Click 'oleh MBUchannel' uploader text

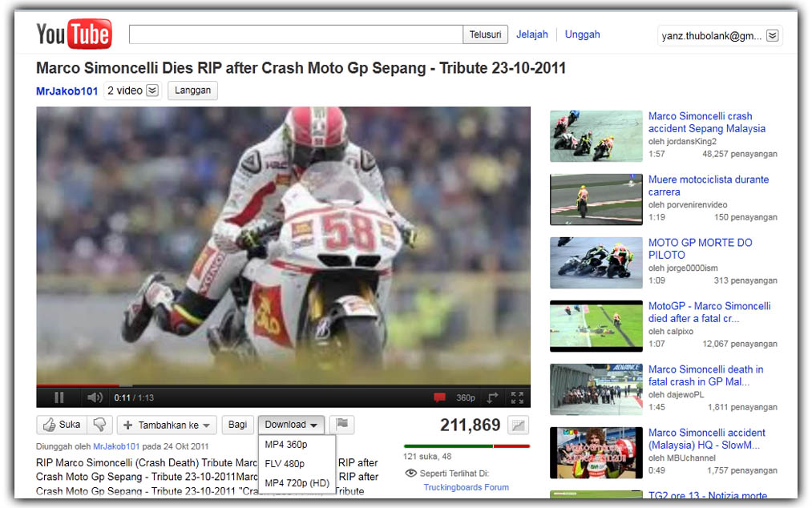pyautogui.click(x=681, y=458)
